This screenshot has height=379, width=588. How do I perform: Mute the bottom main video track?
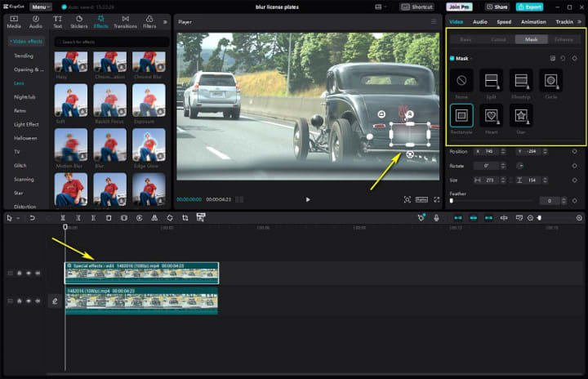pyautogui.click(x=38, y=301)
